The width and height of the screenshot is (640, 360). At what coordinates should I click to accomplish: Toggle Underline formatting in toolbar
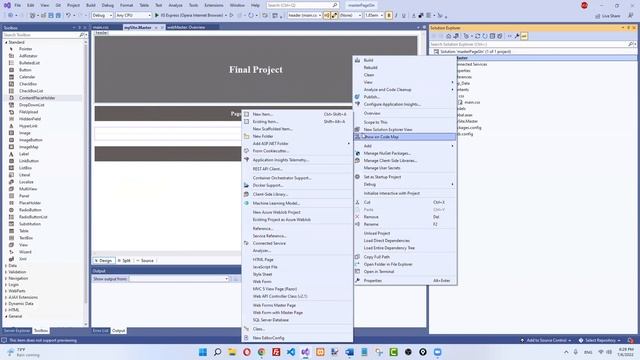(x=404, y=15)
